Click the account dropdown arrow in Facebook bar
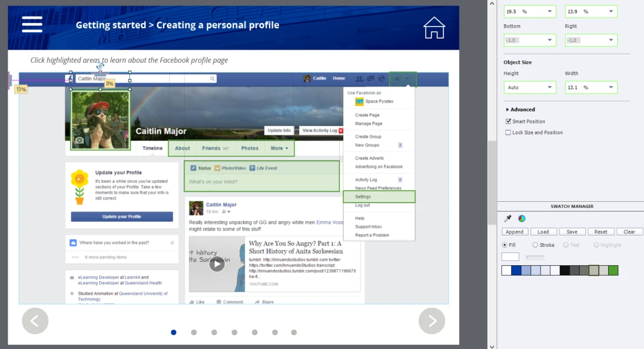 (408, 78)
